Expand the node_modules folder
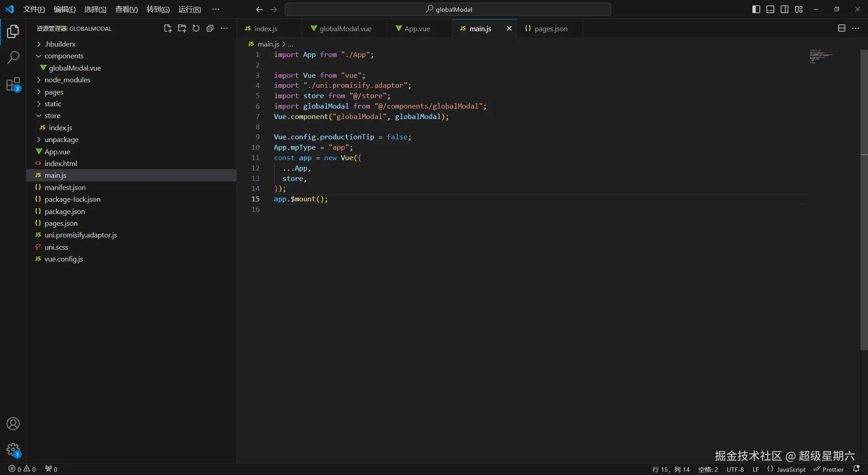This screenshot has width=868, height=475. click(x=67, y=80)
